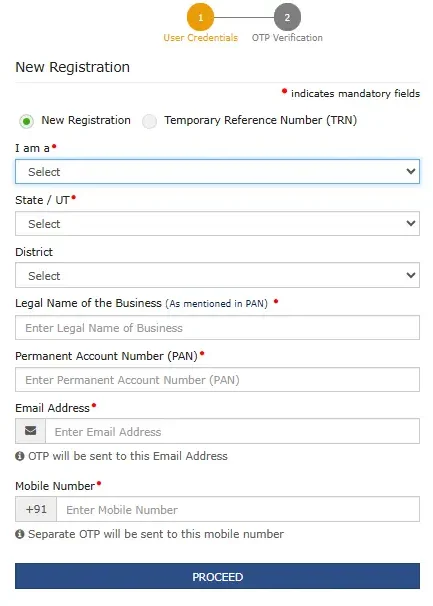The width and height of the screenshot is (433, 606).
Task: Click the 'District' label
Action: pyautogui.click(x=34, y=252)
